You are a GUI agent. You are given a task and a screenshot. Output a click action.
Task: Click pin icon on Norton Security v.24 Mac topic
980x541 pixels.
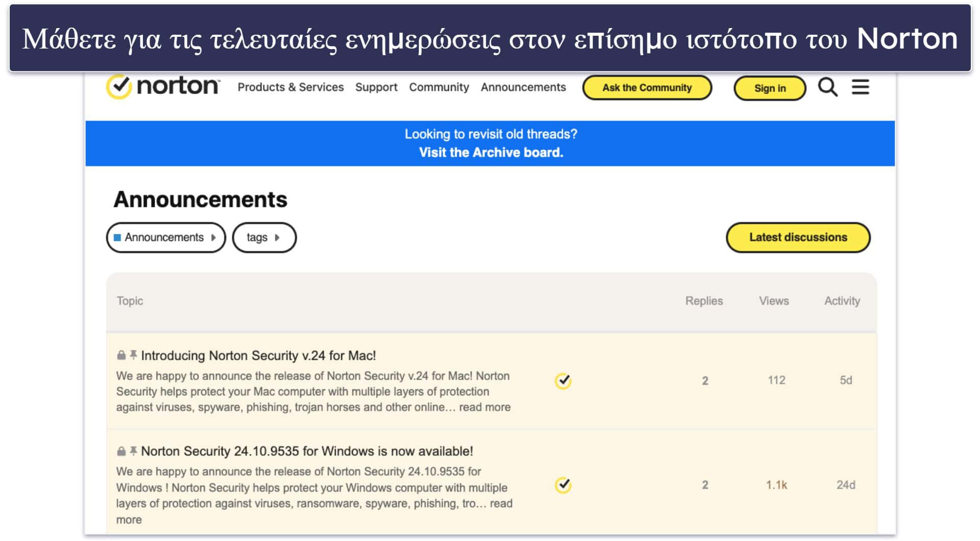(133, 355)
